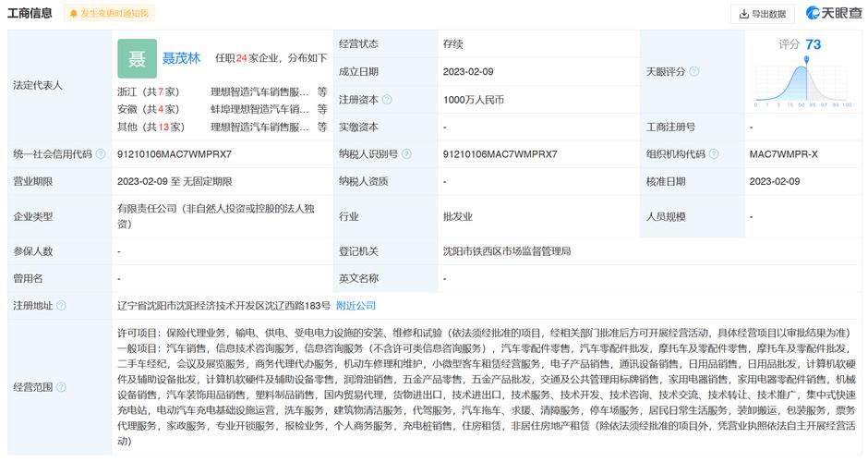Click the 参保人数 label
Screen dimensions: 868x462
click(32, 251)
